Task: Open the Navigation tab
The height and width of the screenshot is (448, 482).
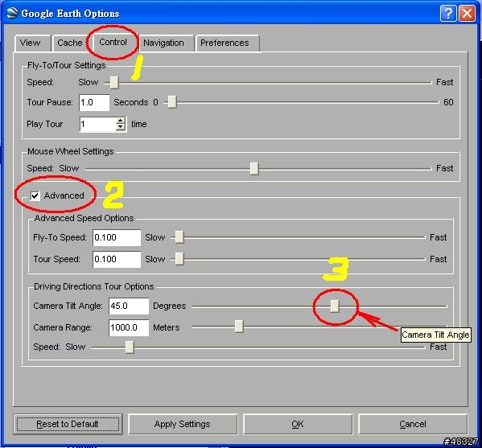Action: click(x=166, y=43)
